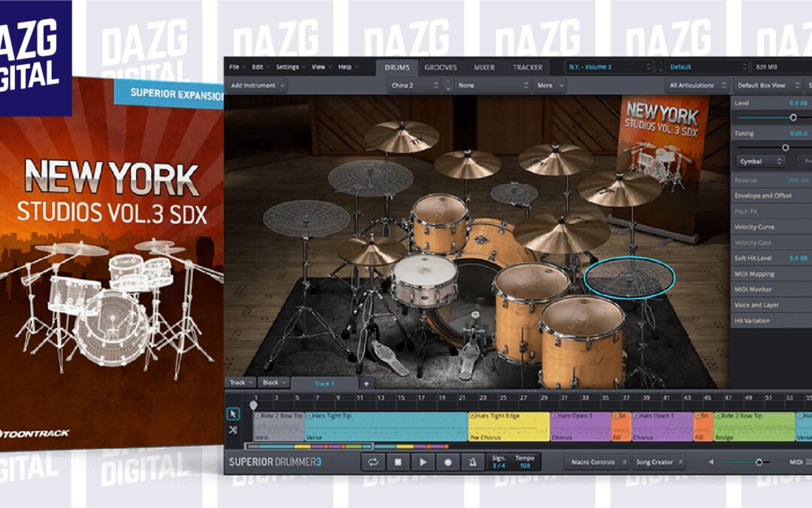The height and width of the screenshot is (508, 812).
Task: Open the MIDI hamburger menu icon
Action: click(808, 462)
